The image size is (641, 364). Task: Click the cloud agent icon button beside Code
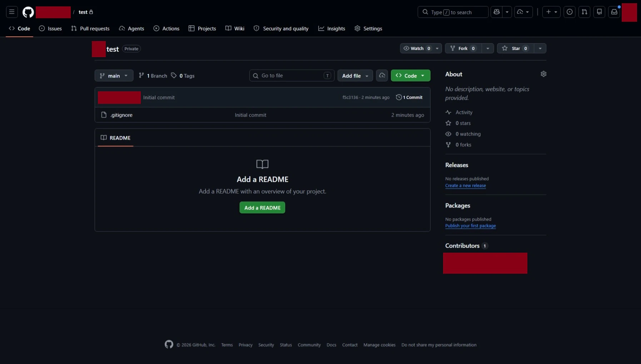[382, 76]
